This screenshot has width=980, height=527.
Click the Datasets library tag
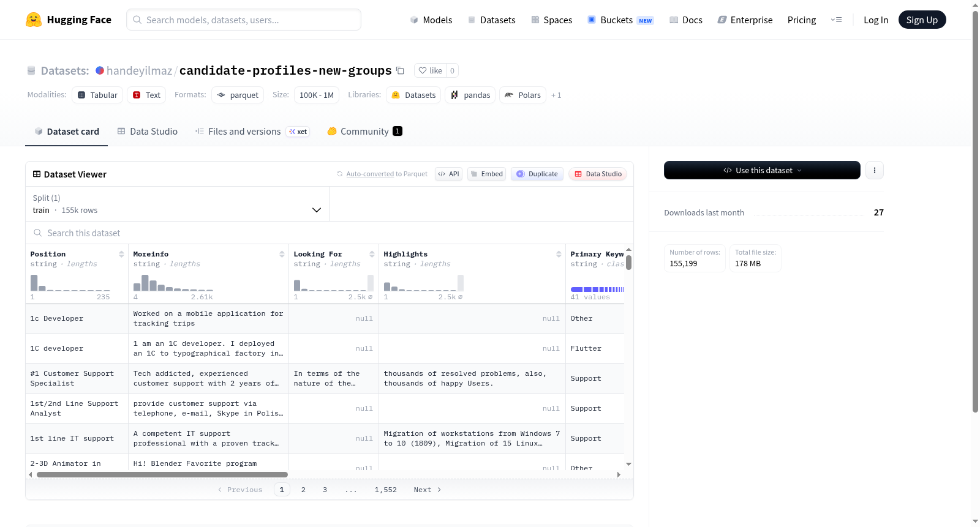click(413, 95)
